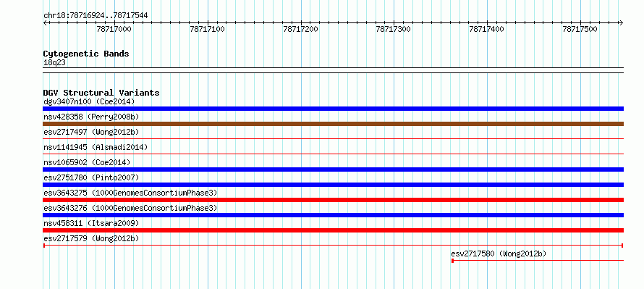Select the Cytogenetic Bands track title

[86, 54]
